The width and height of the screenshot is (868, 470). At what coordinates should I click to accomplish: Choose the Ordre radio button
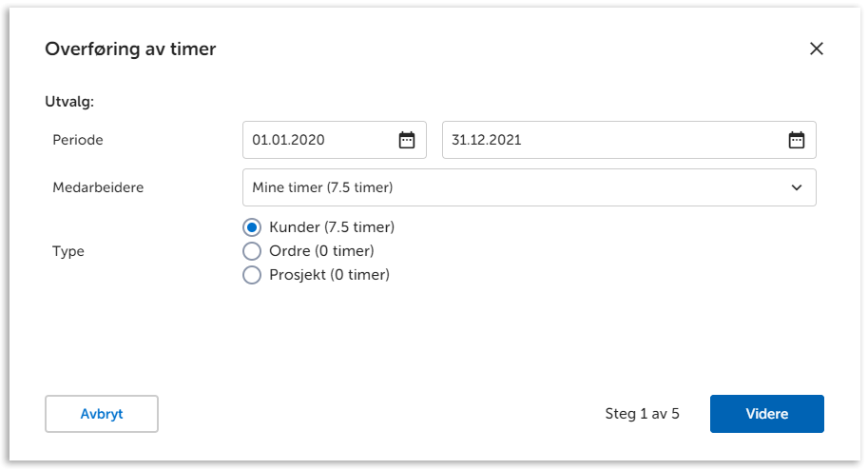(252, 251)
